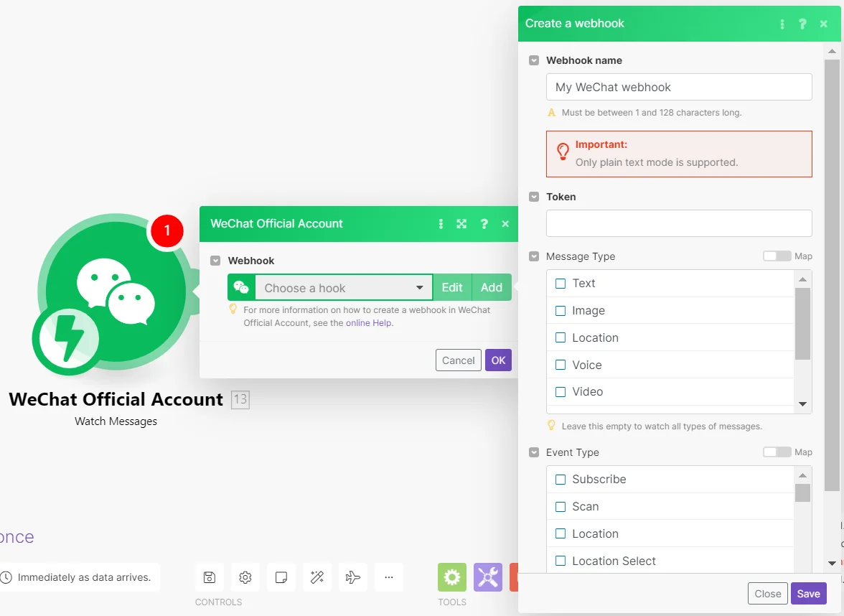
Task: Click the lightbulb hint icon under Message Type
Action: click(x=551, y=425)
